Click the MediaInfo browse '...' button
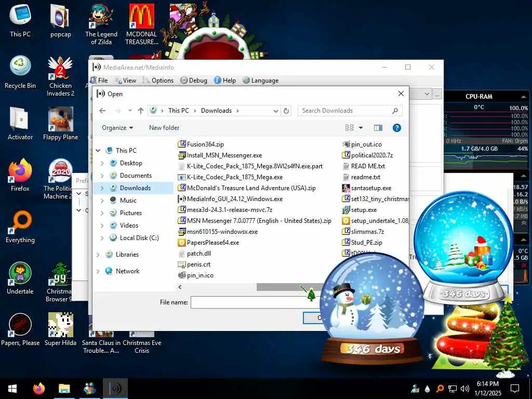Screen dimensions: 532x399 coord(437,95)
